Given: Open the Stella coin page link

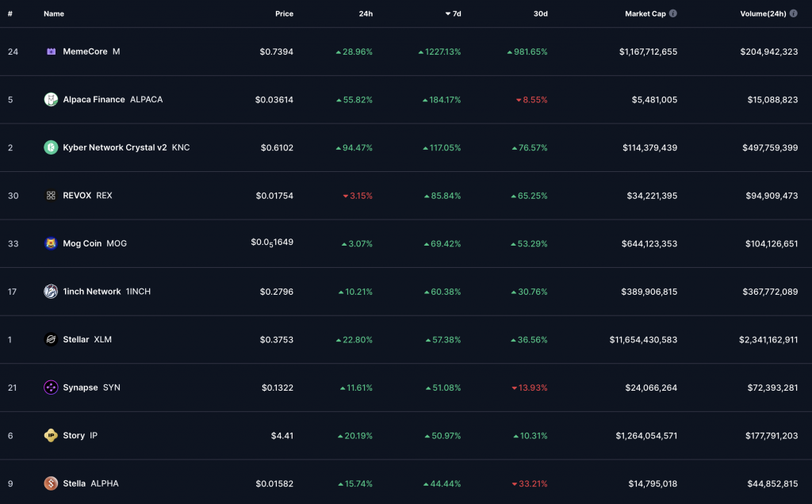Looking at the screenshot, I should (x=74, y=483).
